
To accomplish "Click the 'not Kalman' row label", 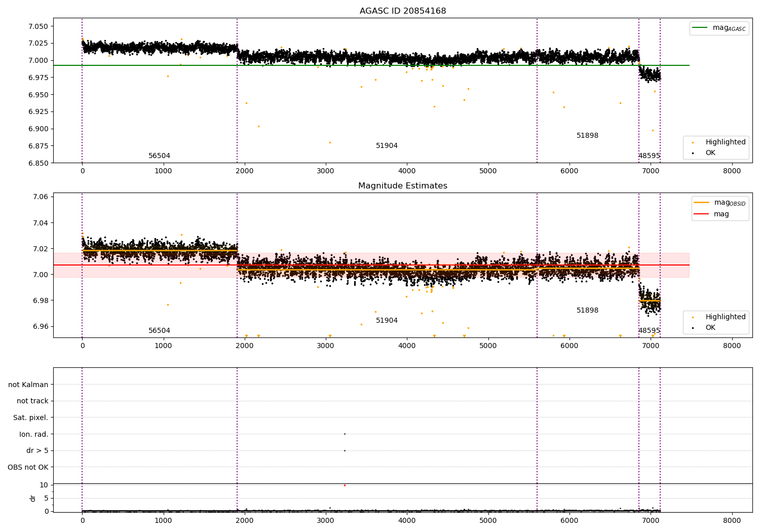I will click(x=28, y=385).
